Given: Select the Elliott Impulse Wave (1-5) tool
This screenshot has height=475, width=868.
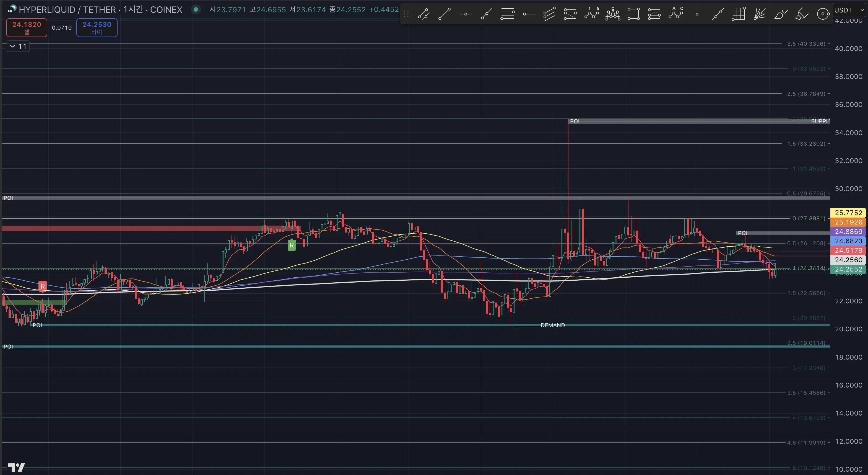Looking at the screenshot, I should coord(591,14).
